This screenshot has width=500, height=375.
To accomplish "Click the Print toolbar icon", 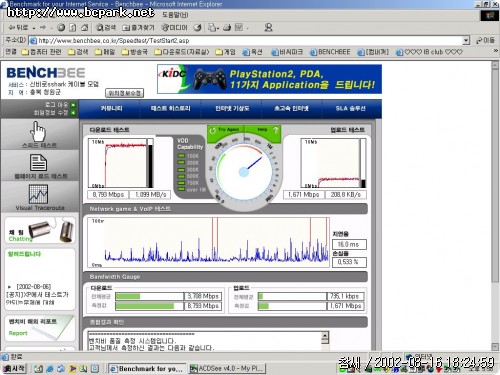I will (227, 28).
